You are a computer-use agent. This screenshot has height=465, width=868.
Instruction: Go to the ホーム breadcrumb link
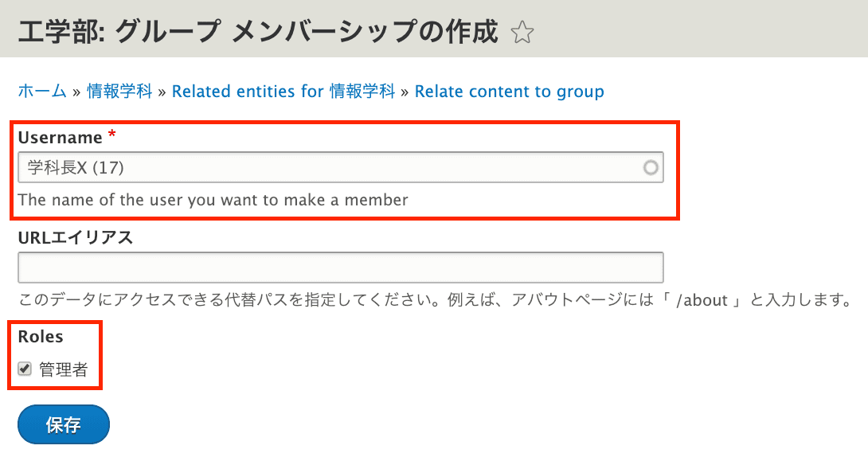tap(42, 91)
